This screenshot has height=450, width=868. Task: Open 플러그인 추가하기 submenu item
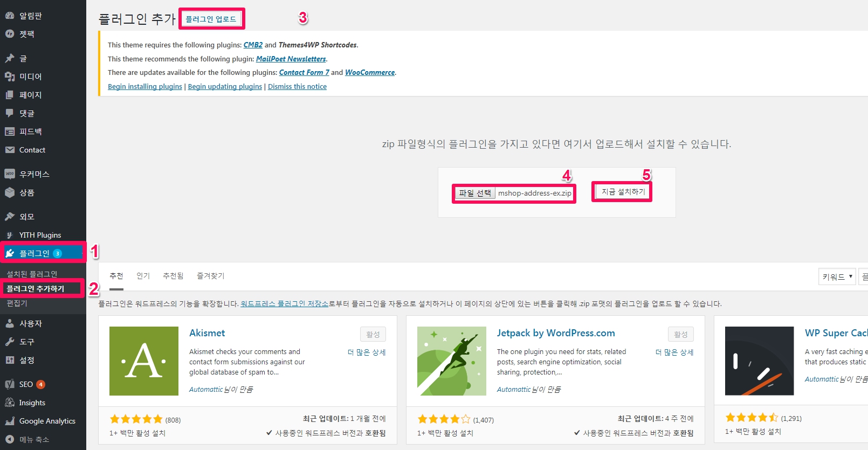point(36,289)
